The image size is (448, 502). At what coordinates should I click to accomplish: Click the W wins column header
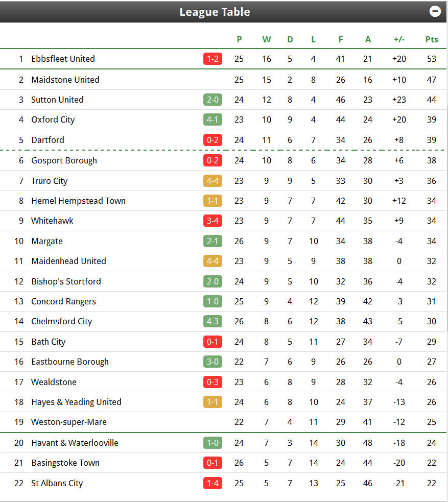point(267,39)
